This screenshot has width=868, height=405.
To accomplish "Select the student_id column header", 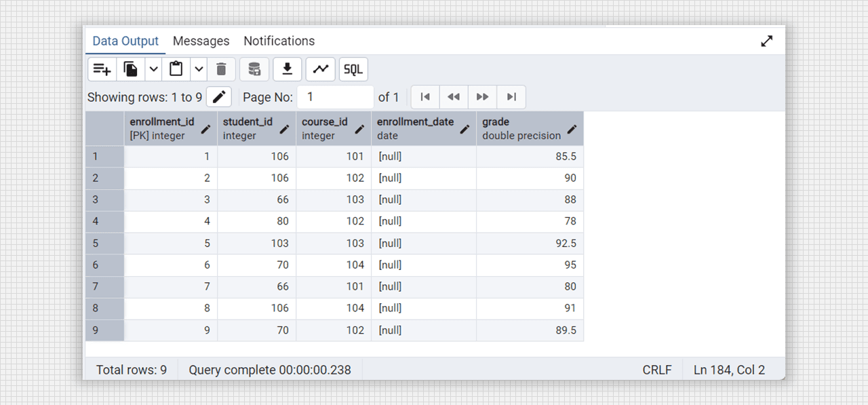I will 257,129.
